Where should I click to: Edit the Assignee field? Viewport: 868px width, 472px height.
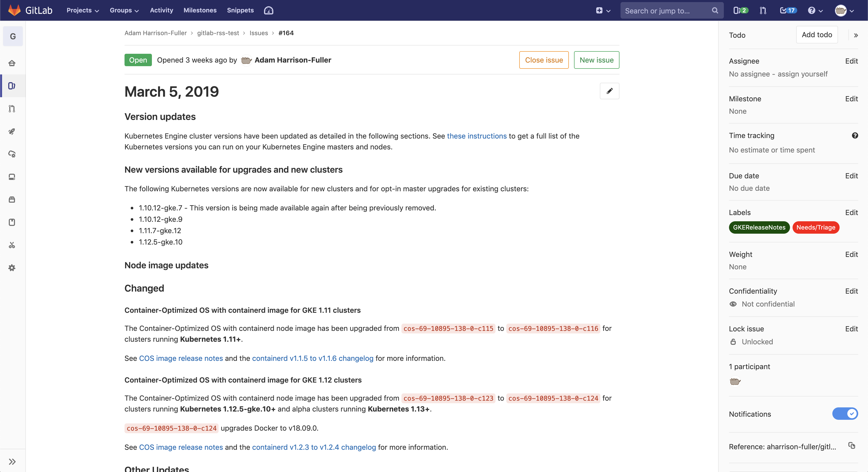851,61
